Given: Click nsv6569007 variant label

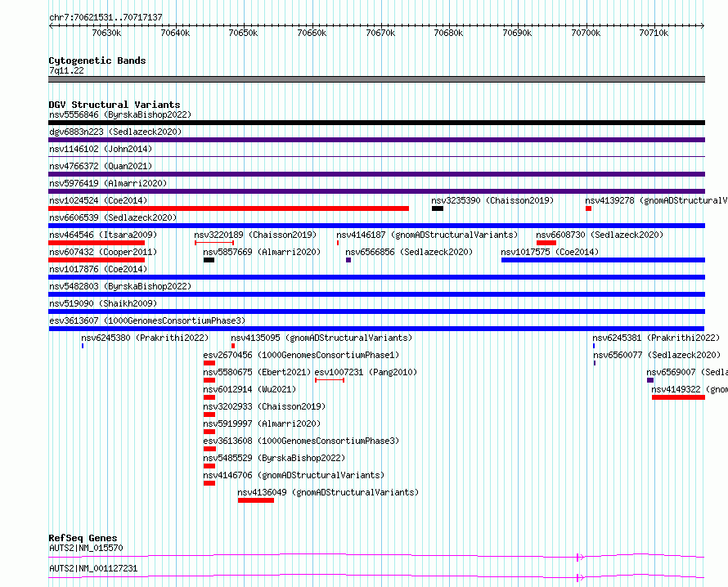Looking at the screenshot, I should click(x=687, y=372).
